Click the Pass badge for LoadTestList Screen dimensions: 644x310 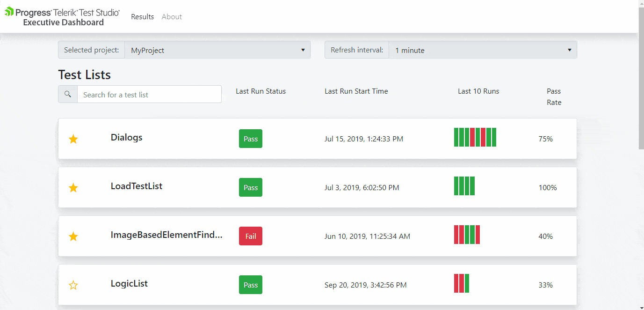point(250,187)
